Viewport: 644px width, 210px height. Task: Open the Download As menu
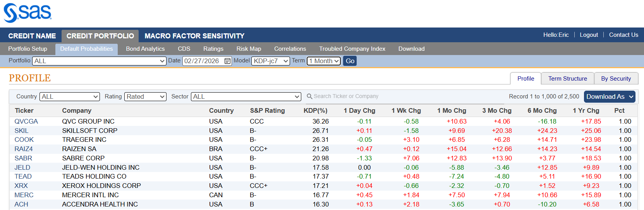point(610,97)
